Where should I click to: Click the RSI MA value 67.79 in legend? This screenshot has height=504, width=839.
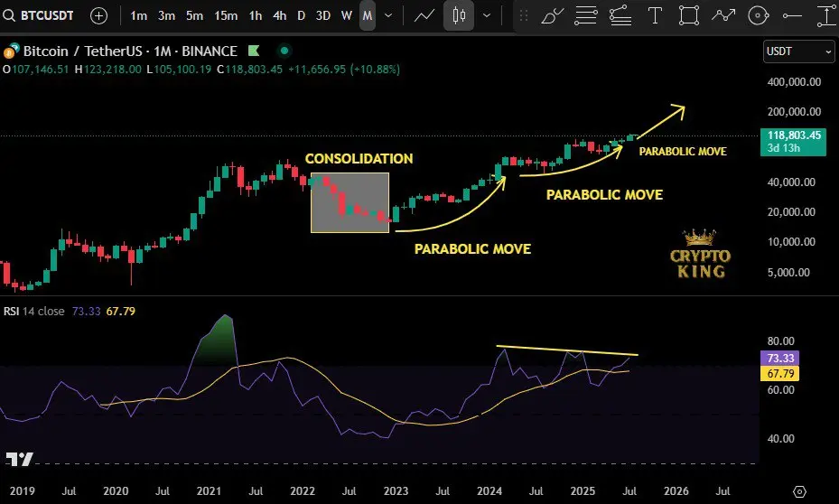pos(120,312)
